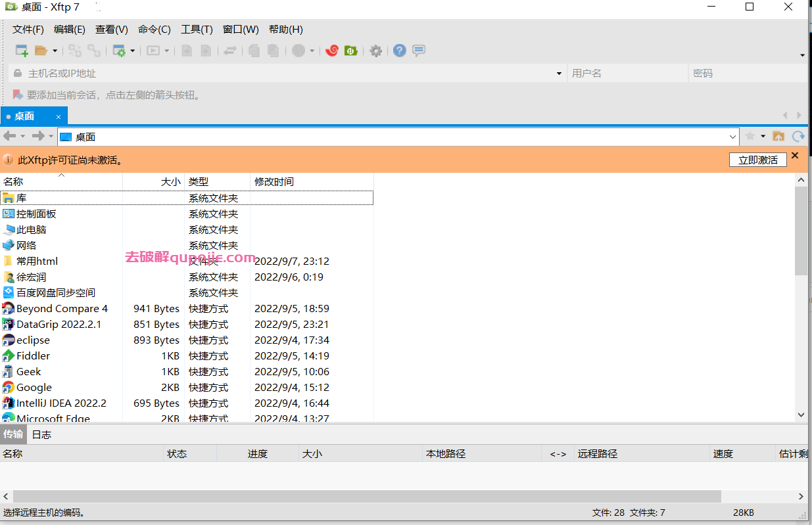Click the Reconnect toolbar icon
The height and width of the screenshot is (525, 812).
tap(75, 51)
